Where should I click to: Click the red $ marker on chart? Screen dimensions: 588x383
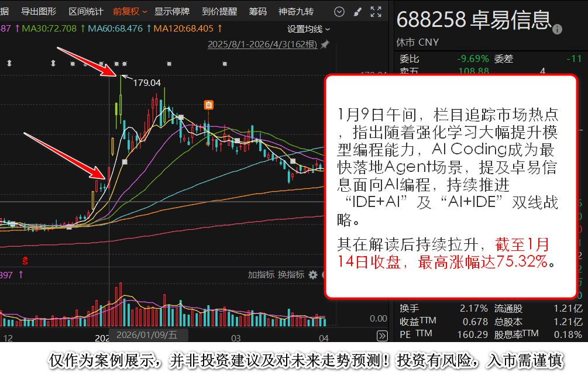[25, 260]
